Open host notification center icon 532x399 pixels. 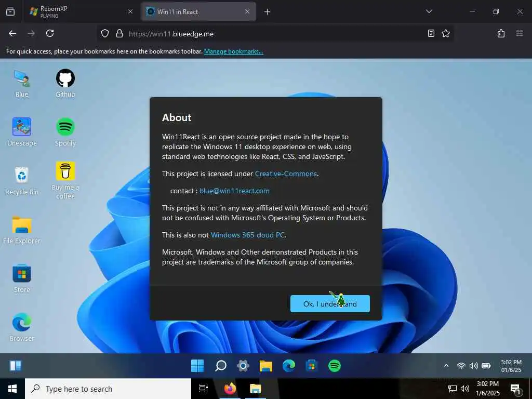pyautogui.click(x=516, y=389)
